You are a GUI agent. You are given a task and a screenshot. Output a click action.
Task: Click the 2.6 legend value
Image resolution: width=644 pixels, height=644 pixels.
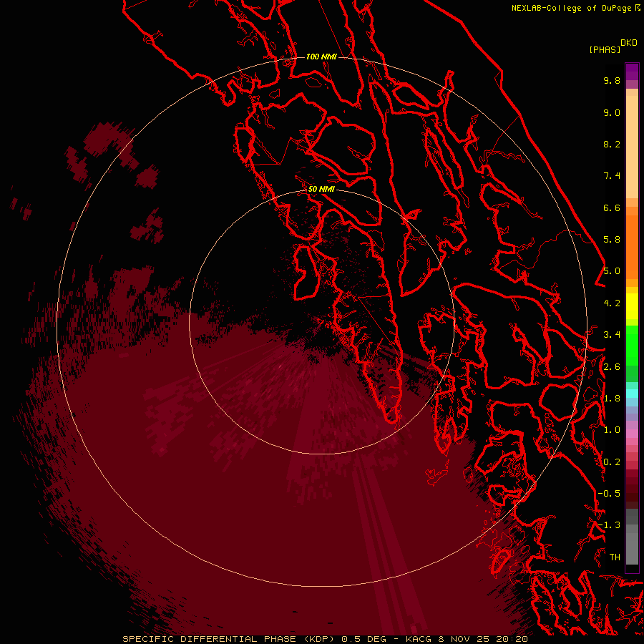[612, 367]
